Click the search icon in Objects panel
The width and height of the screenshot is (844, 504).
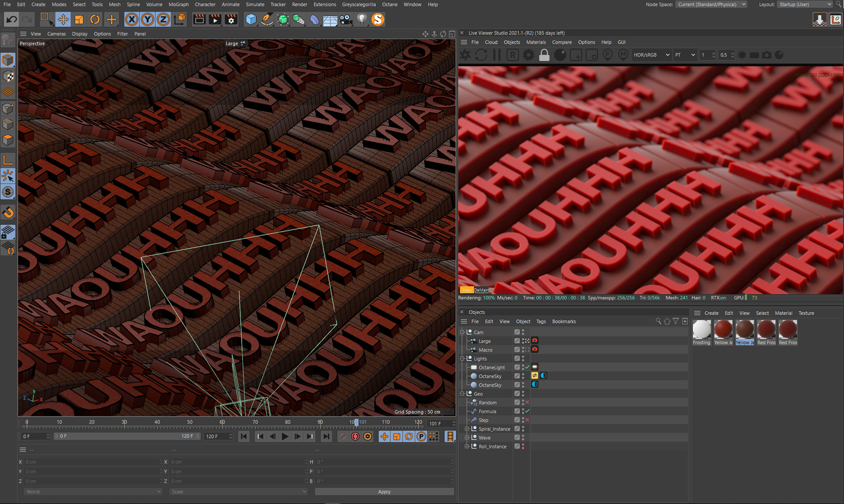[658, 321]
